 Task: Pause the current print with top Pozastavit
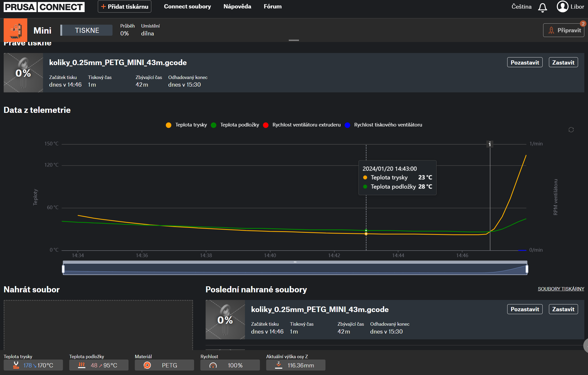coord(525,62)
